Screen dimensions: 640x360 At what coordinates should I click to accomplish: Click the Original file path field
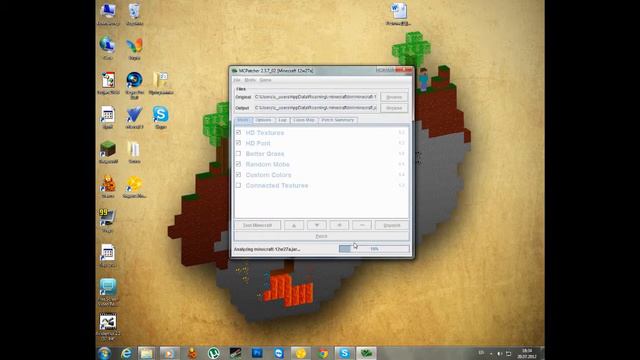pos(316,97)
